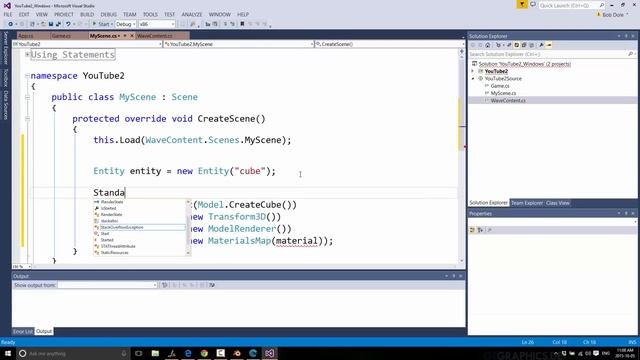This screenshot has width=640, height=360.
Task: Open the x86 platform dropdown
Action: click(157, 24)
